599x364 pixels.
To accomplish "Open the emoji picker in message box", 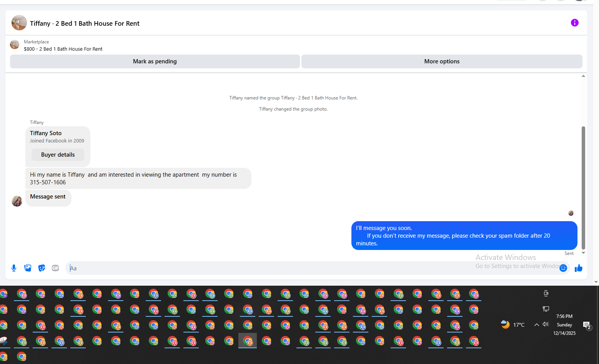I will (x=563, y=268).
